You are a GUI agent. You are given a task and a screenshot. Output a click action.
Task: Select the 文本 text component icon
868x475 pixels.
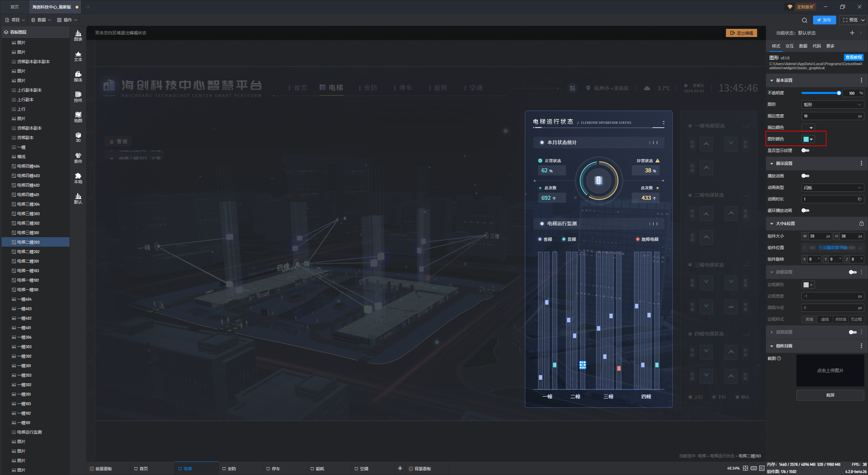[78, 56]
